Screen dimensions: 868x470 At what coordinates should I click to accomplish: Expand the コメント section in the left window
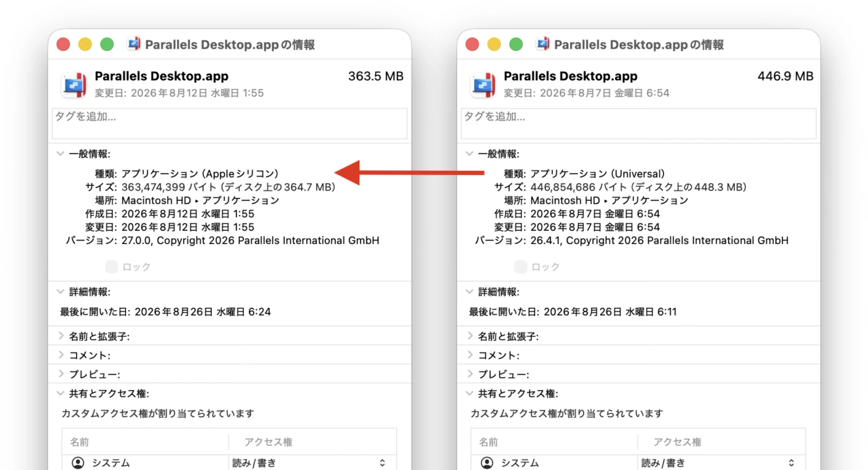(x=60, y=355)
